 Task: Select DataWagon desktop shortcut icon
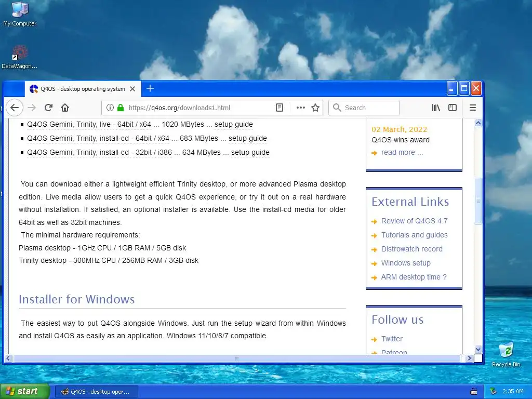[19, 57]
